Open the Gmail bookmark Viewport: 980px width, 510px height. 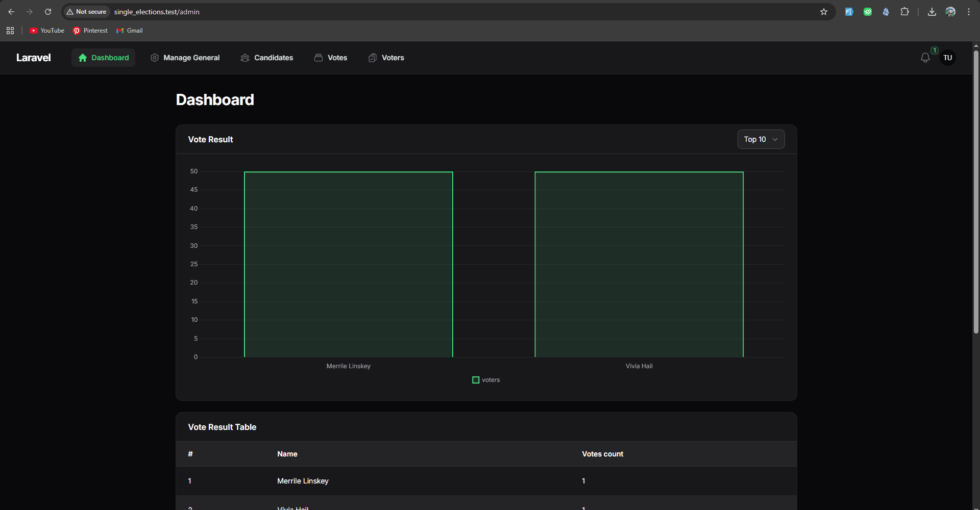[x=130, y=31]
